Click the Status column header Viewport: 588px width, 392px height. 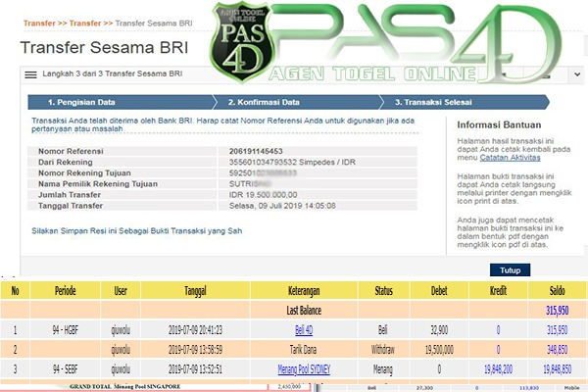tap(383, 291)
